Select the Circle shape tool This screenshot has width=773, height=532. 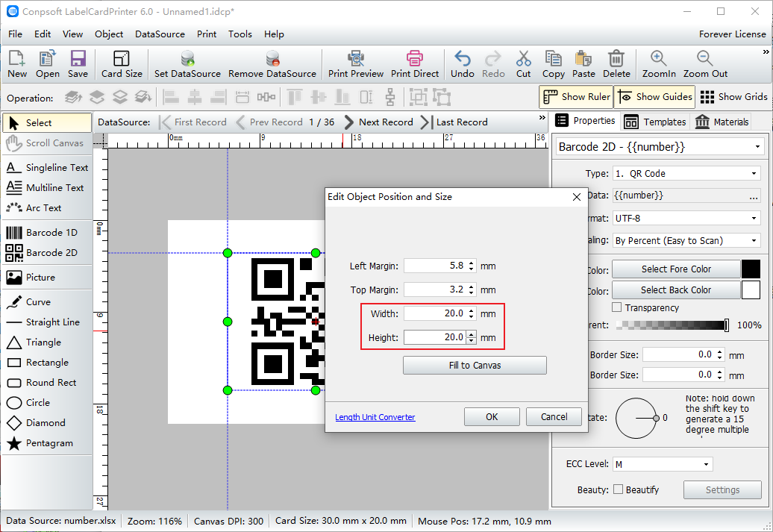coord(47,403)
